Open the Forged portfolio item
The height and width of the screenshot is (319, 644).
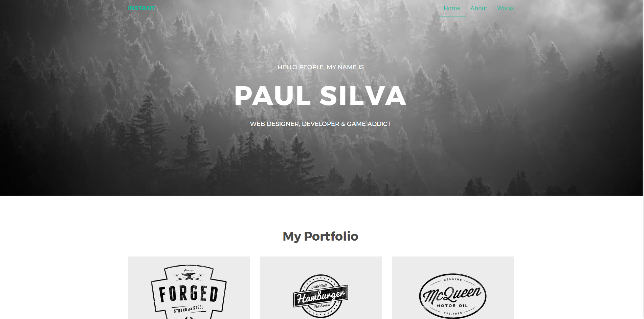(189, 288)
